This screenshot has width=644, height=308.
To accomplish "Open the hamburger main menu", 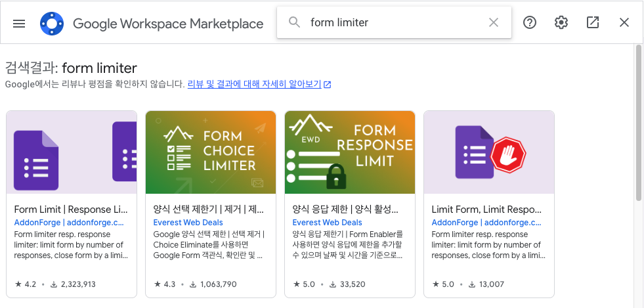I will pyautogui.click(x=19, y=24).
